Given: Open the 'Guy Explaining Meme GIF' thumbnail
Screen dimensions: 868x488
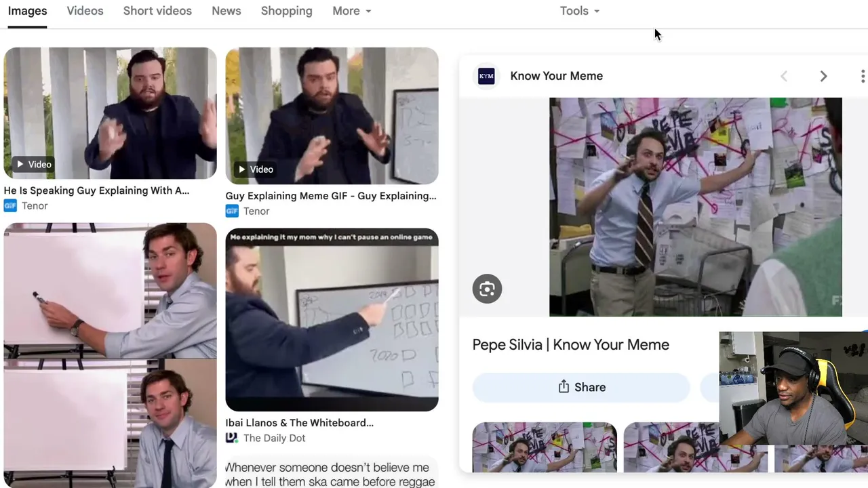Looking at the screenshot, I should point(332,116).
